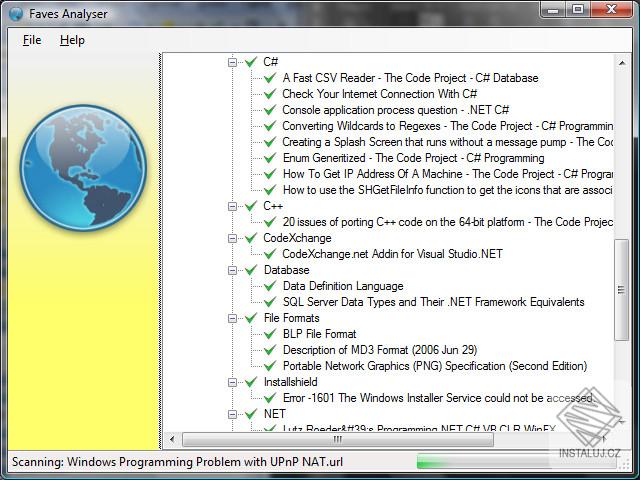640x480 pixels.
Task: Select Check Your Internet Connection With C#
Action: (x=380, y=94)
